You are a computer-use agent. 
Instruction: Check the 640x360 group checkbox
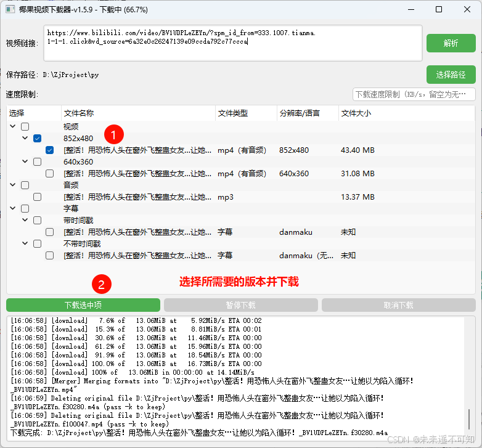(37, 161)
